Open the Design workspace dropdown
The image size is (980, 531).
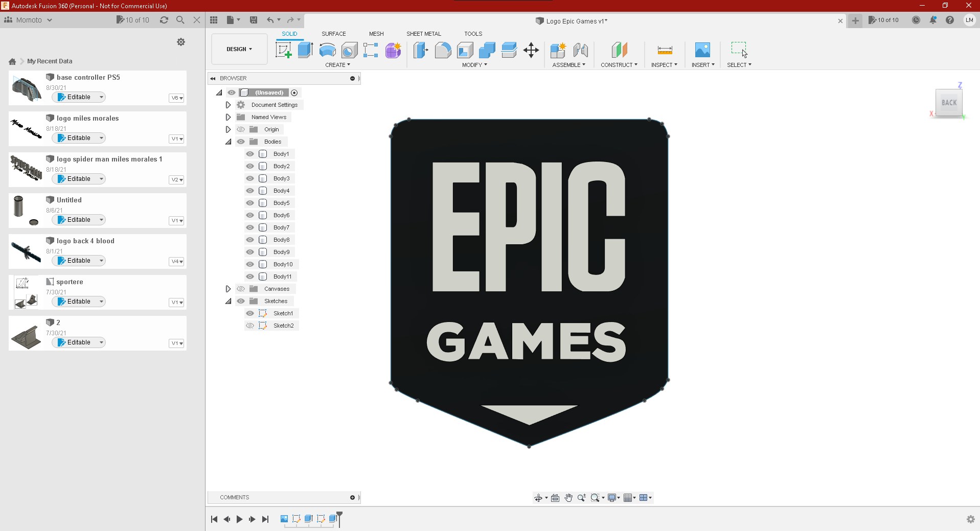[x=239, y=49]
